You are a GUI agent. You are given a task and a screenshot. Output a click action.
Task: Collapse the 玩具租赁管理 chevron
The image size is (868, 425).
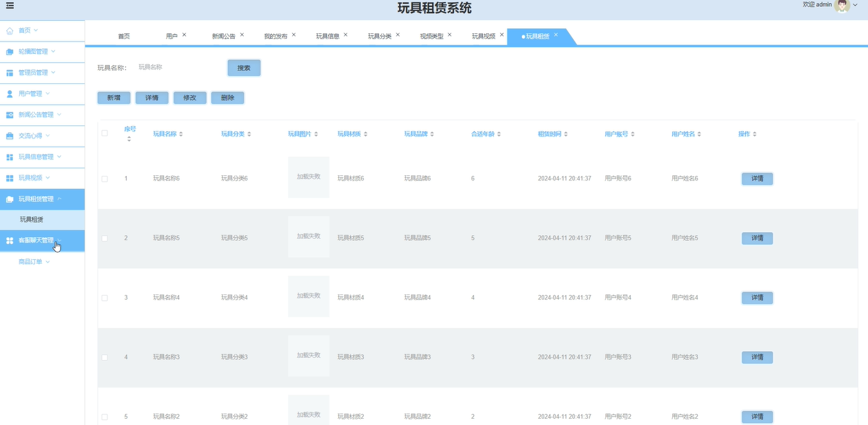(59, 199)
